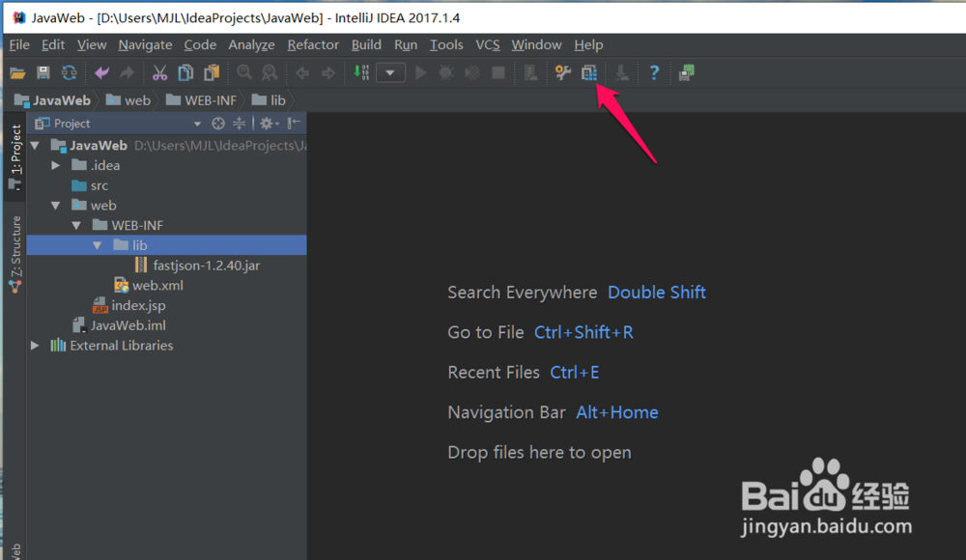
Task: Click the Copy toolbar icon
Action: click(185, 72)
